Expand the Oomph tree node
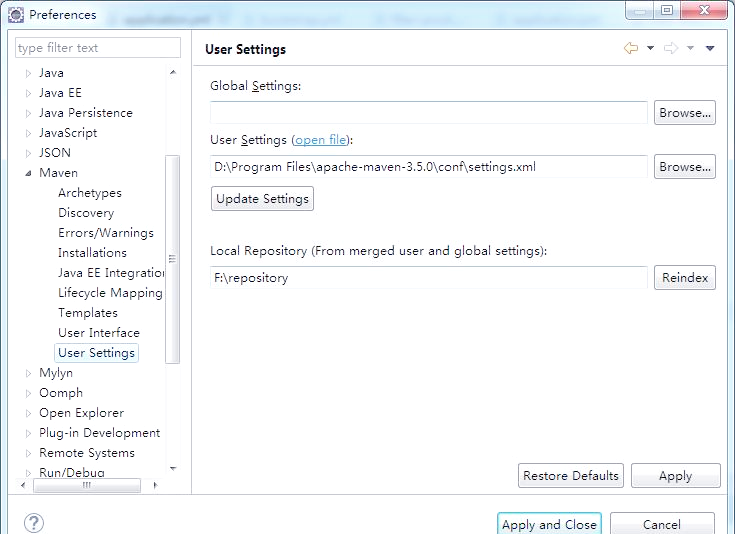 28,393
